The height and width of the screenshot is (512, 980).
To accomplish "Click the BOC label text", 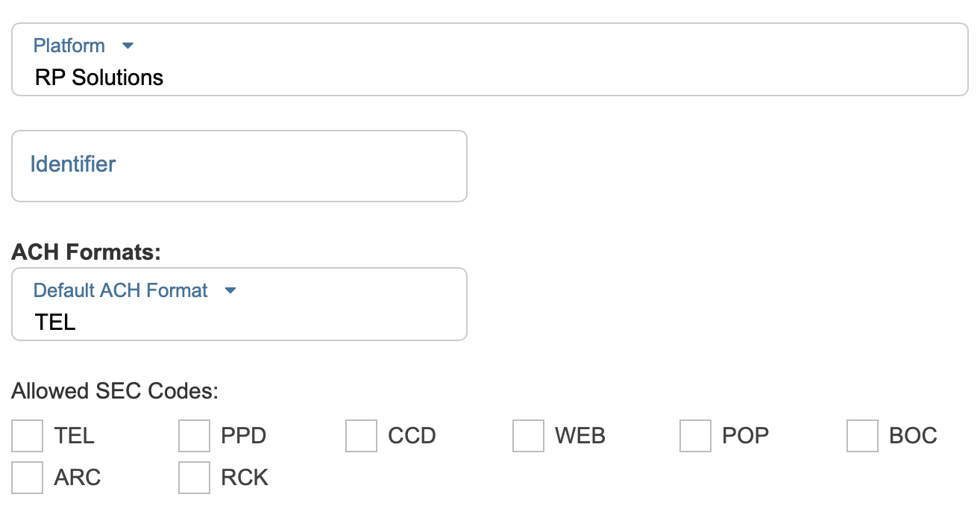I will [913, 436].
